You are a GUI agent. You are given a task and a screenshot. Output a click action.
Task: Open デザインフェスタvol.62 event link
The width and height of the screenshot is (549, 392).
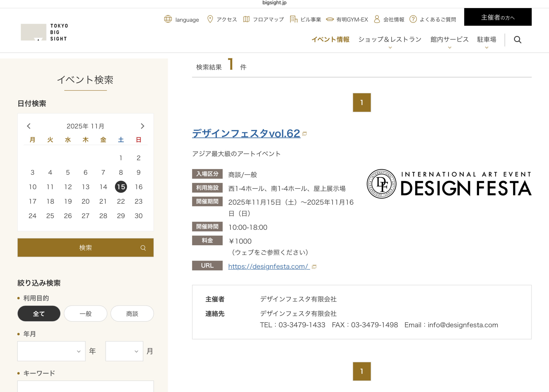[246, 133]
